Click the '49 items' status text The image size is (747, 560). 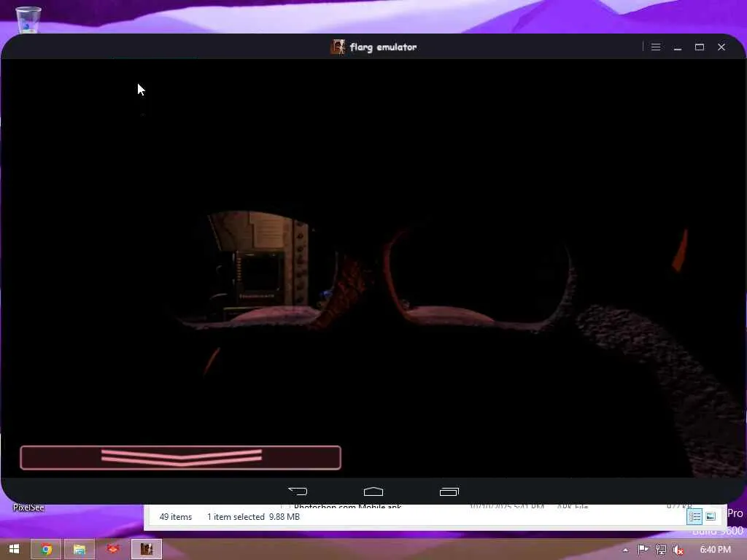[x=176, y=517]
